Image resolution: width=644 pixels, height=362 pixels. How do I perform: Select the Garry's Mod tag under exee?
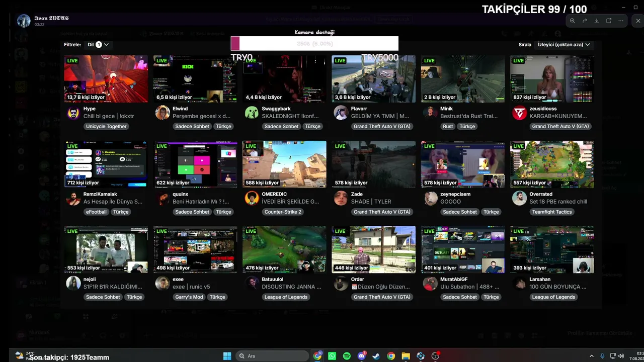tap(189, 297)
